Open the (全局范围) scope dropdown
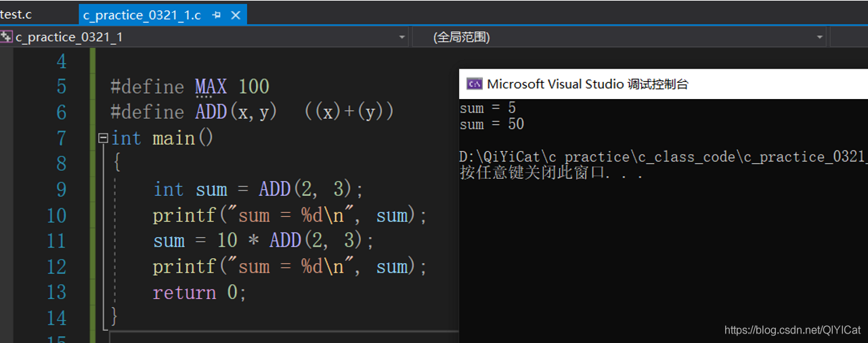 click(x=820, y=37)
